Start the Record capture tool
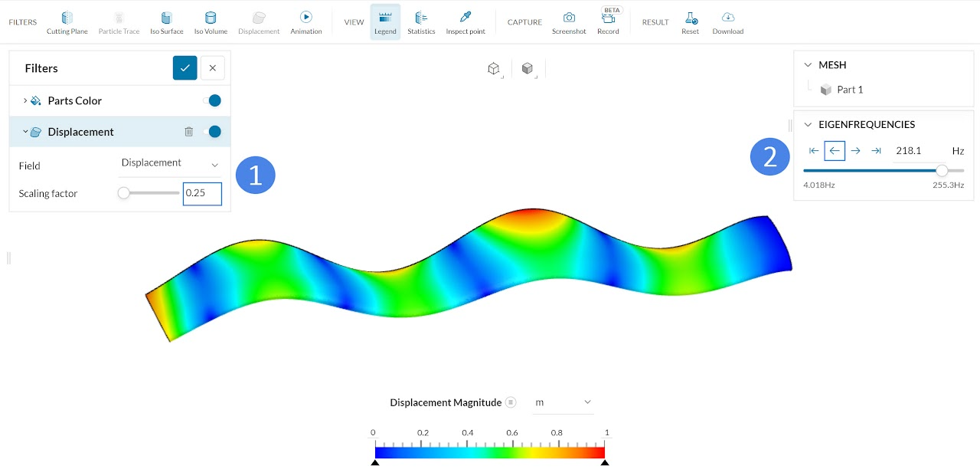This screenshot has height=469, width=980. click(x=608, y=22)
